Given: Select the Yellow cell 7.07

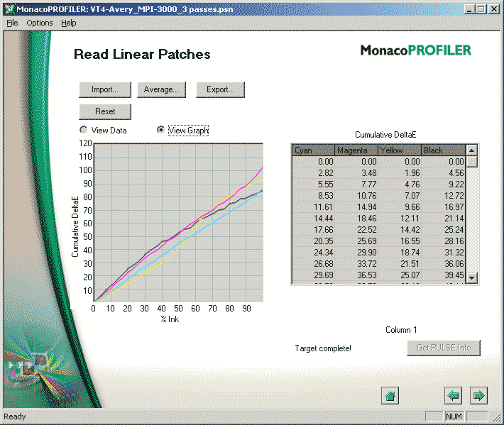Looking at the screenshot, I should click(x=400, y=196).
